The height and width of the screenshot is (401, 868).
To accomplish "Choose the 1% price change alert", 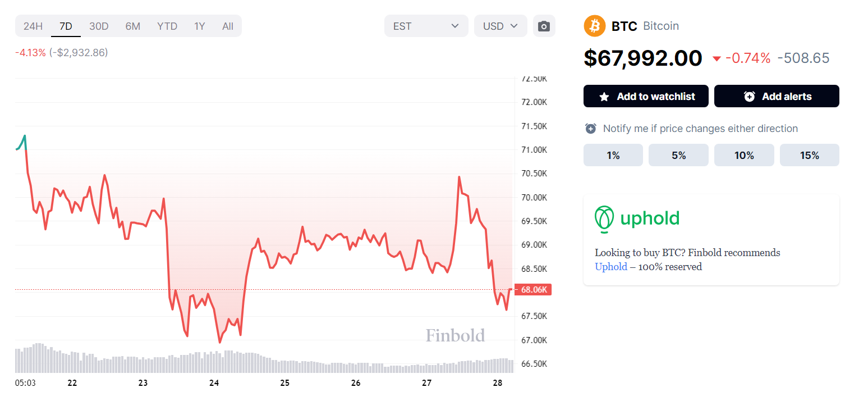I will click(x=613, y=156).
